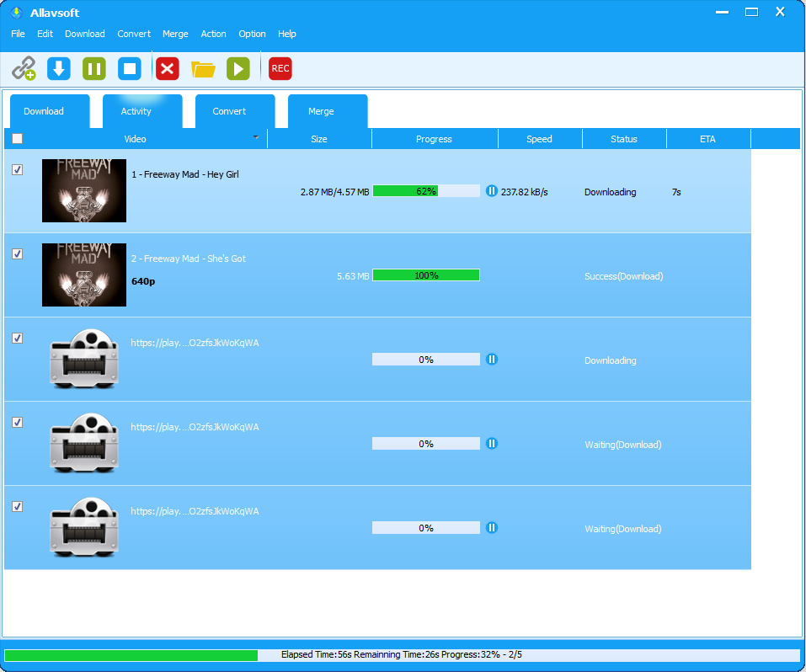Switch to the Activity tab
This screenshot has width=806, height=672.
coord(142,111)
